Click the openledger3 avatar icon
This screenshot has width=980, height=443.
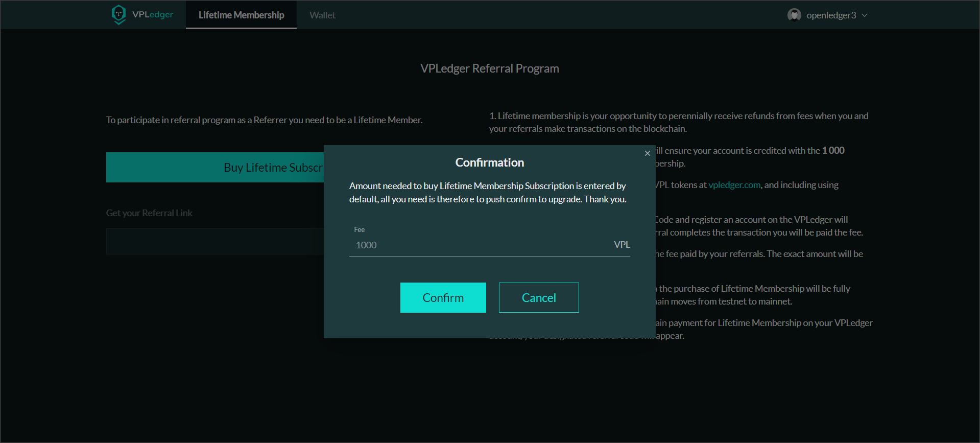click(794, 15)
